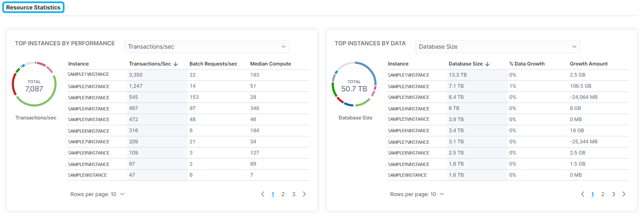
Task: Open the Database Size metric dropdown
Action: pos(497,47)
